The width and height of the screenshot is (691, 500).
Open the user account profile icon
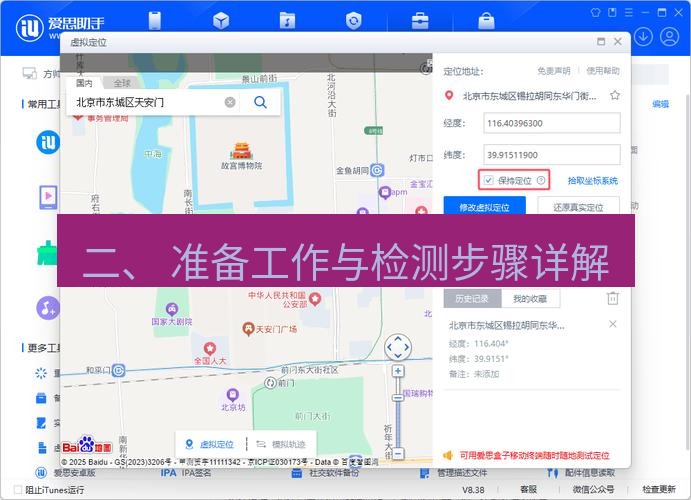[669, 37]
